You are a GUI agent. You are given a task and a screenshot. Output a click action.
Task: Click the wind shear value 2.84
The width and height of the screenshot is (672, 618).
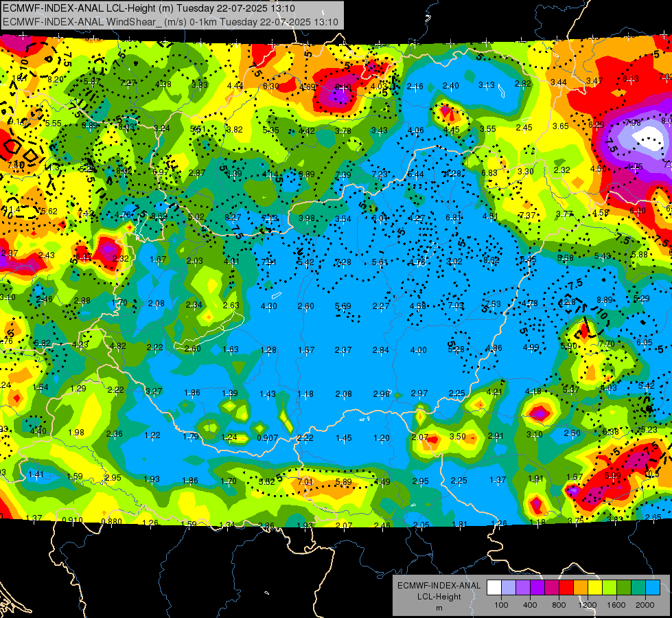(x=380, y=350)
